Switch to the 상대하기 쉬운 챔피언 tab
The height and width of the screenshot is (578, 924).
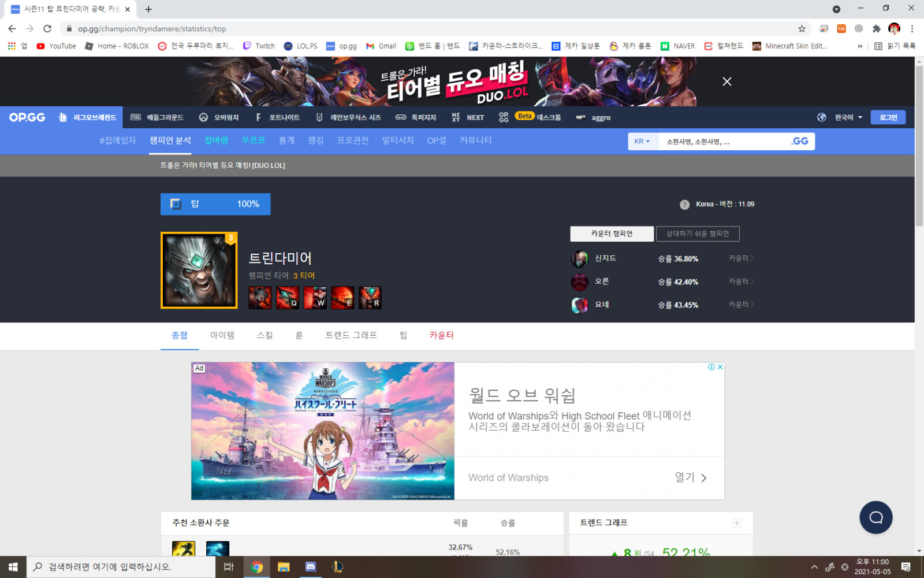point(698,234)
